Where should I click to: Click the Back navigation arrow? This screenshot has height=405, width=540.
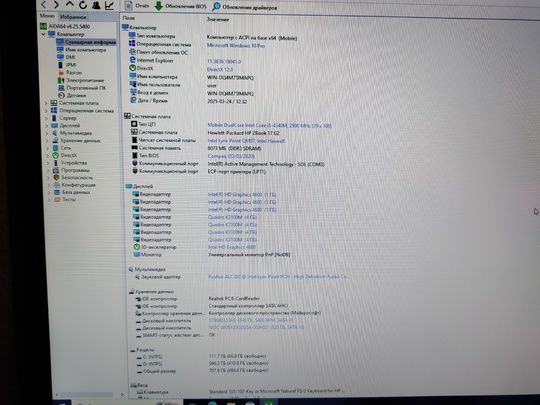[43, 4]
